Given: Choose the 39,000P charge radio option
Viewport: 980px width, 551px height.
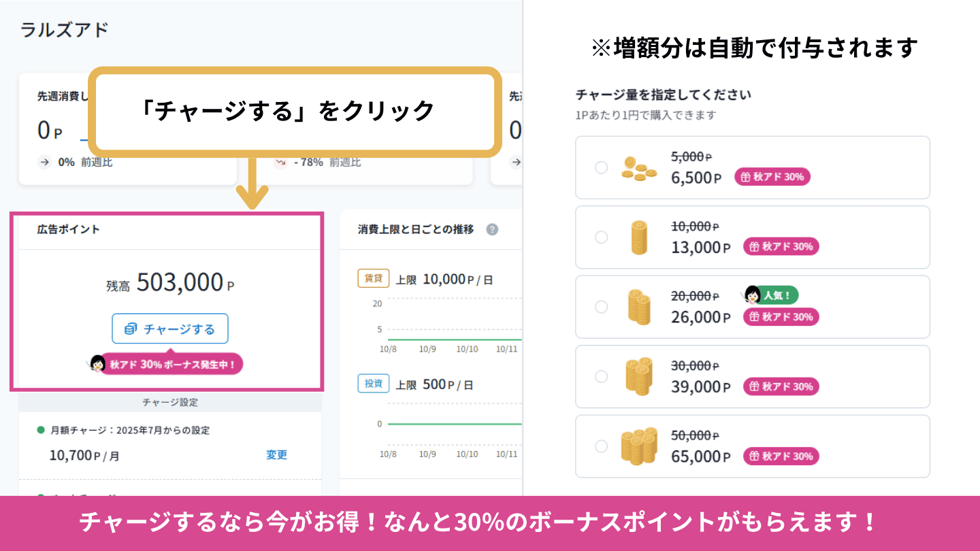Looking at the screenshot, I should click(601, 376).
